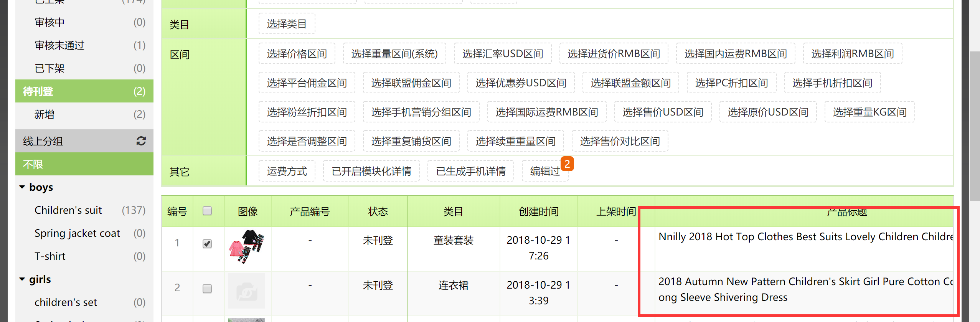
Task: Open the 选择重量区间(系统) filter
Action: pos(394,54)
